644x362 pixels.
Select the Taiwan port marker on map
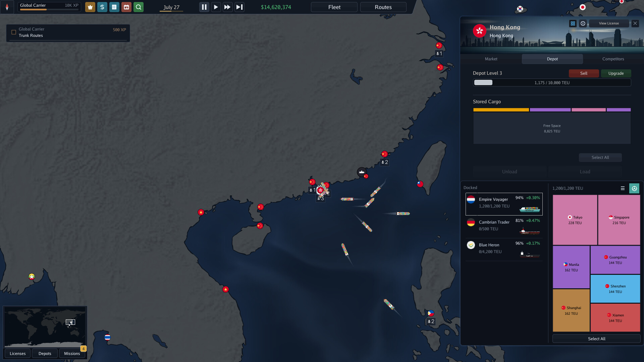420,184
